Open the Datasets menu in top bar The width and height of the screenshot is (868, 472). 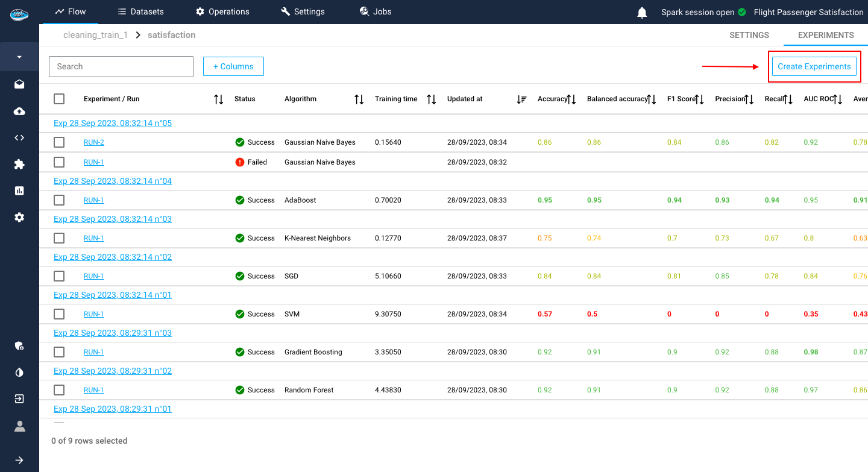tap(140, 11)
